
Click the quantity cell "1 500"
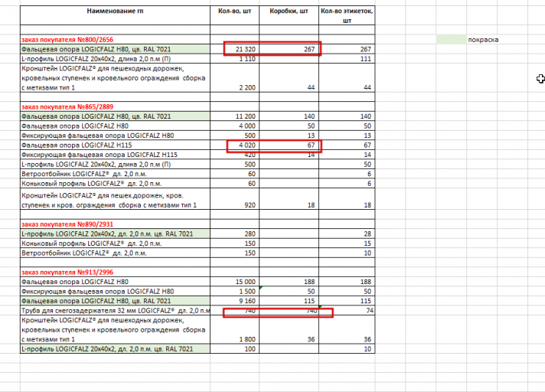point(235,291)
